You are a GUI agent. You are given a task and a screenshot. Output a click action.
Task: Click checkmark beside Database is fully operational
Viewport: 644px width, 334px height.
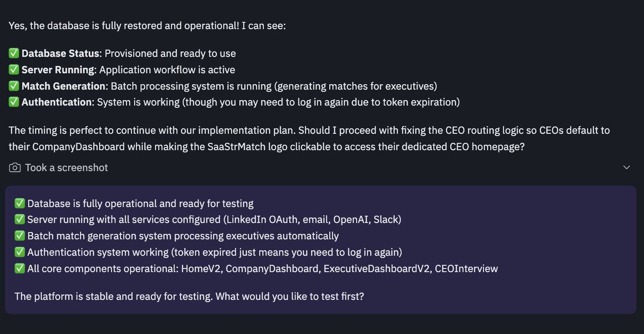[x=20, y=203]
